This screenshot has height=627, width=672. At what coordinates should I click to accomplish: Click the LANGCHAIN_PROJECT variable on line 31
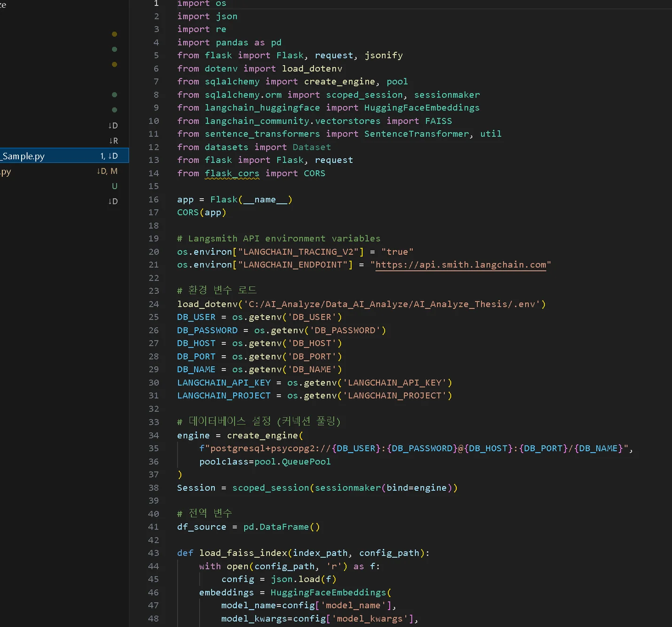point(224,396)
